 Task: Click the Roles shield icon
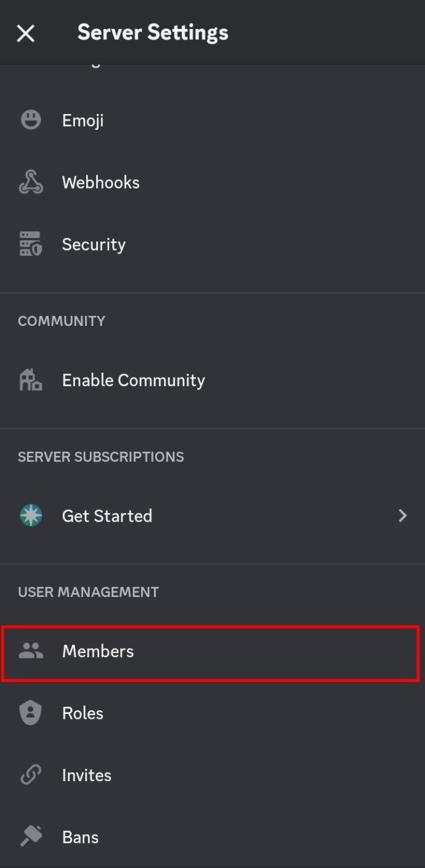pyautogui.click(x=31, y=713)
